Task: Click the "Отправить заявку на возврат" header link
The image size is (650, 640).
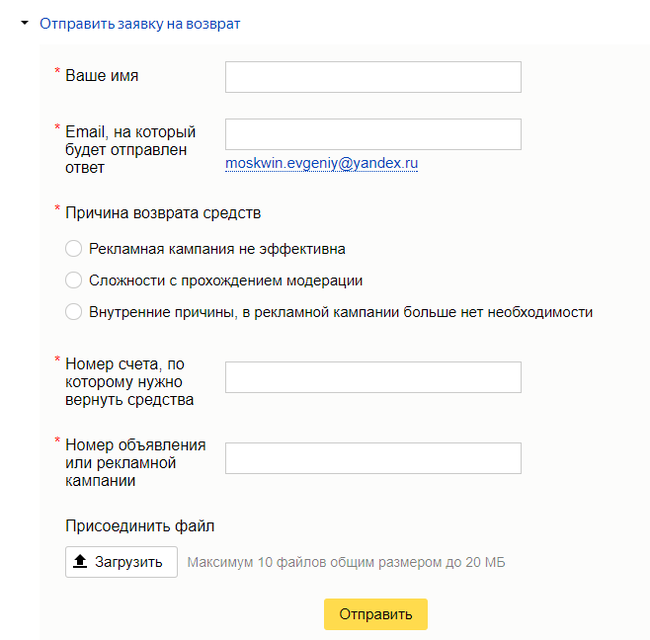Action: coord(140,23)
